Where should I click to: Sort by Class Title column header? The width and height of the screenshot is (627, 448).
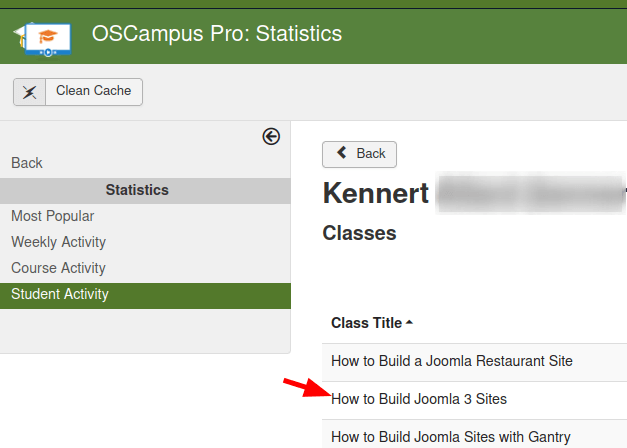372,323
